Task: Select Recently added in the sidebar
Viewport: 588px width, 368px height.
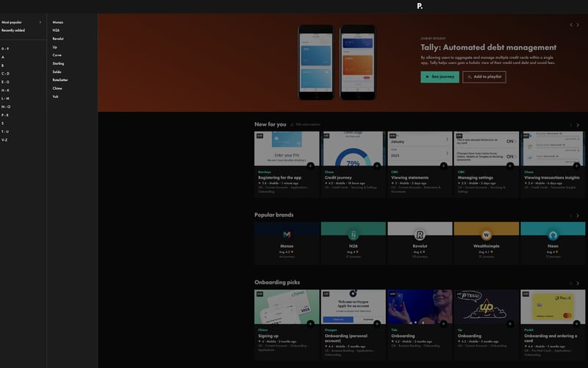Action: click(13, 30)
